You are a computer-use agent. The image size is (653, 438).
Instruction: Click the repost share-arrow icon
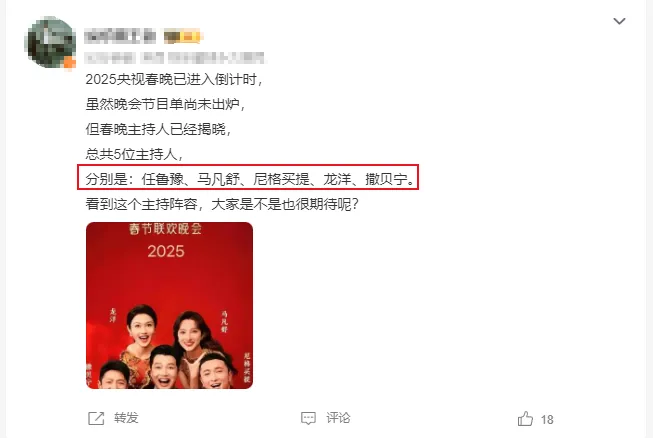96,418
